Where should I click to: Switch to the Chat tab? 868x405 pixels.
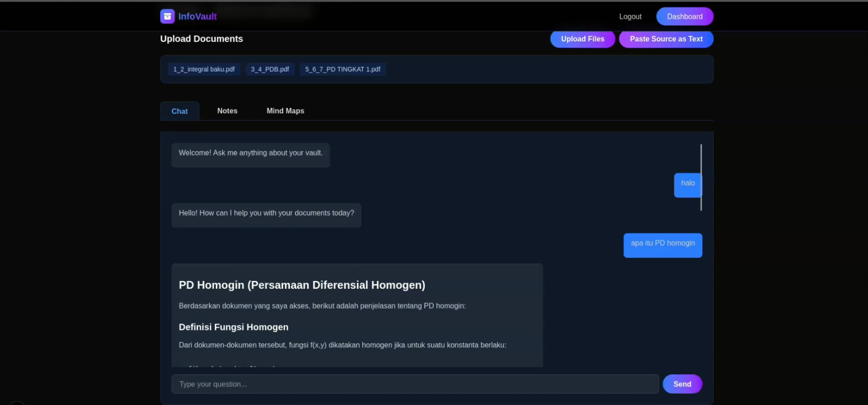coord(180,111)
